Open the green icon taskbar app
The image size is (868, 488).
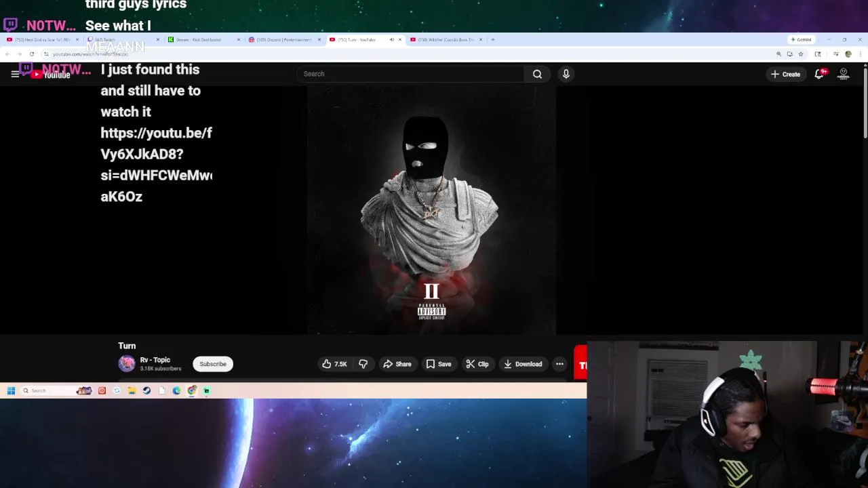[x=207, y=390]
